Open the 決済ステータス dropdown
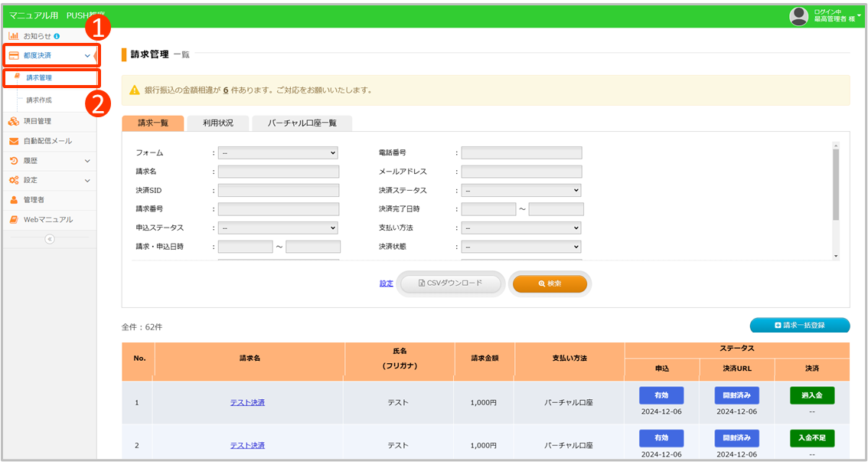 point(520,191)
